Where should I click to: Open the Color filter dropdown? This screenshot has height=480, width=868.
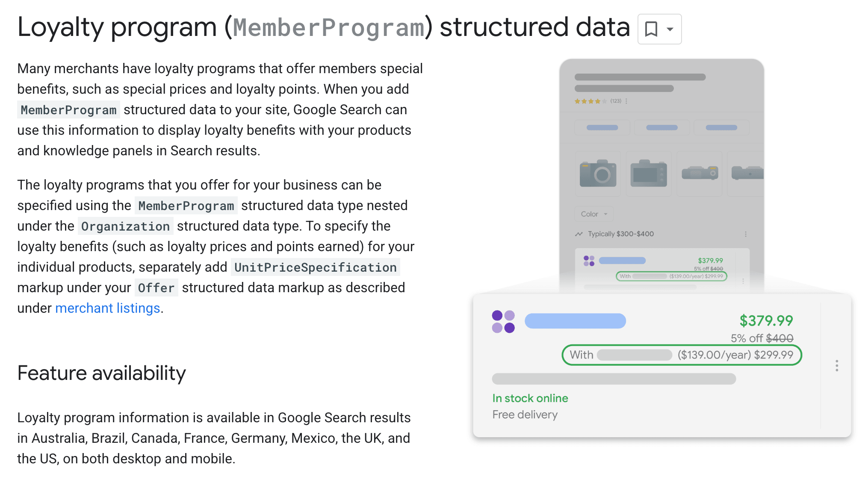(x=593, y=214)
